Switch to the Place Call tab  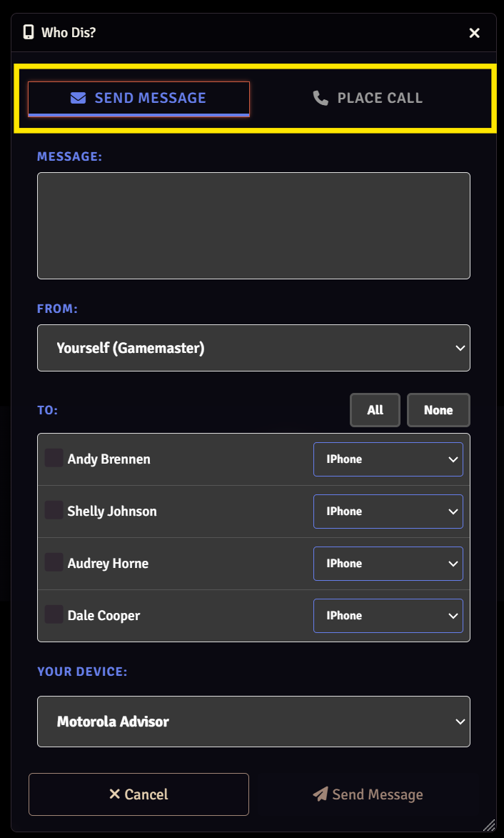click(368, 98)
